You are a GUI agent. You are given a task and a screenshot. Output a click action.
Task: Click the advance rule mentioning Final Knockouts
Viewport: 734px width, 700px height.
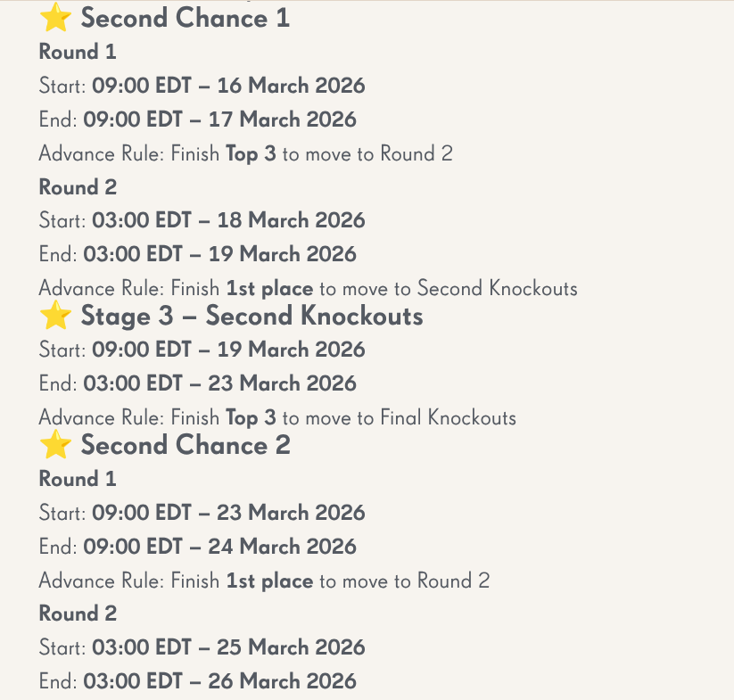tap(277, 418)
